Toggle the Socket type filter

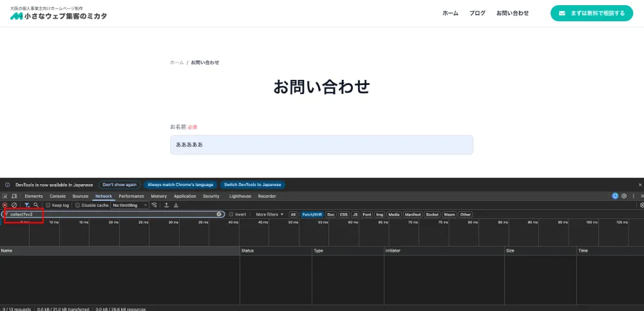pyautogui.click(x=432, y=214)
